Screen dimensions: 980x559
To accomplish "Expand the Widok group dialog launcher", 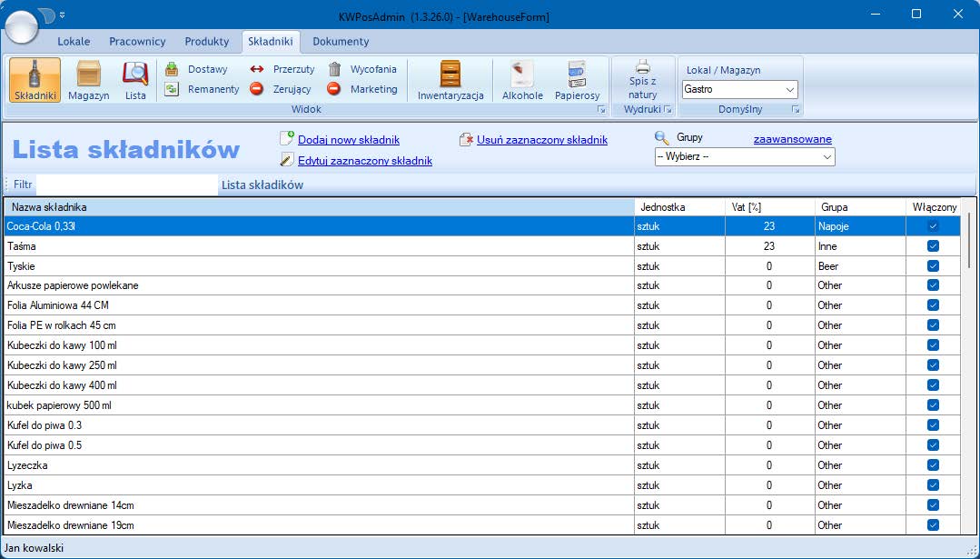I will point(600,110).
